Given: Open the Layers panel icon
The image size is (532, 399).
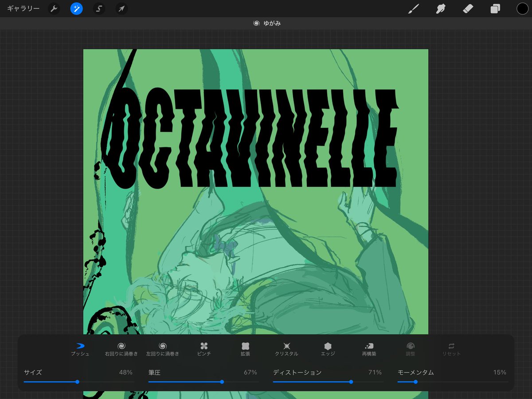Looking at the screenshot, I should tap(495, 8).
